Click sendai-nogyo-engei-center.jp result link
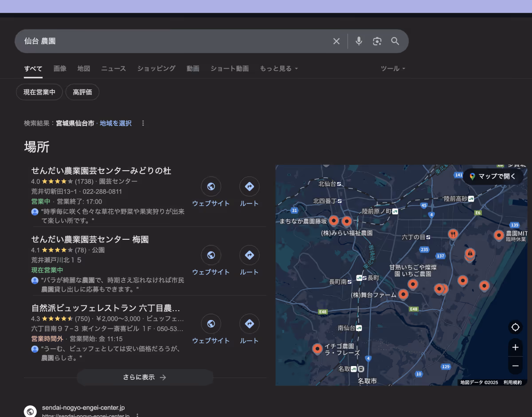532x417 pixels. 83,407
